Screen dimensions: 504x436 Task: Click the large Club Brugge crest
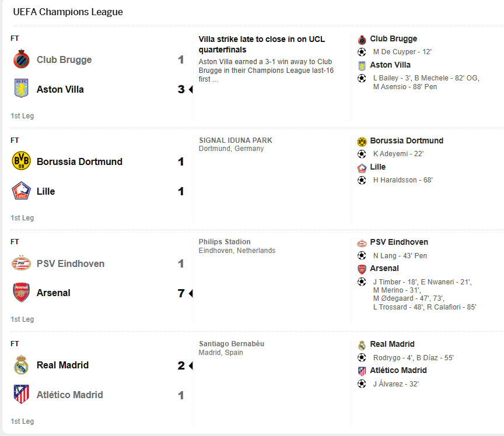point(21,59)
